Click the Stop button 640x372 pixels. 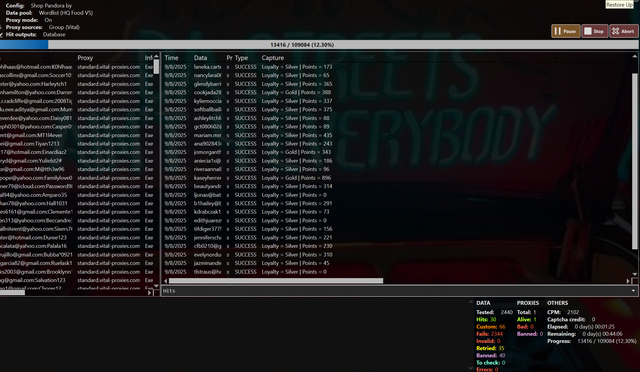pos(594,31)
